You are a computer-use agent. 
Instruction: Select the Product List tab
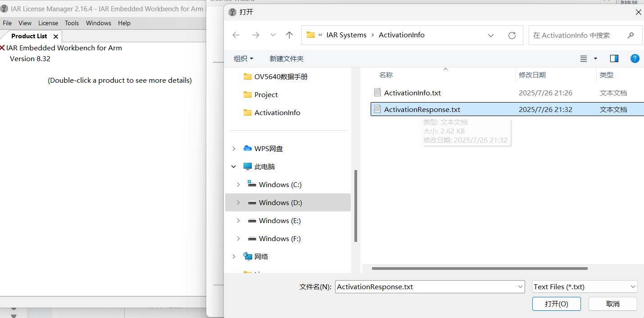click(x=29, y=36)
